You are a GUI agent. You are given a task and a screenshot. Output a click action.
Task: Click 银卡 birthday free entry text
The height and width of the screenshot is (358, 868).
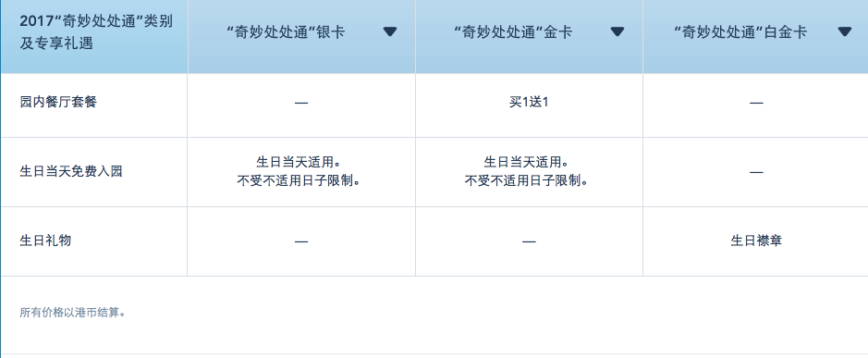[x=301, y=171]
